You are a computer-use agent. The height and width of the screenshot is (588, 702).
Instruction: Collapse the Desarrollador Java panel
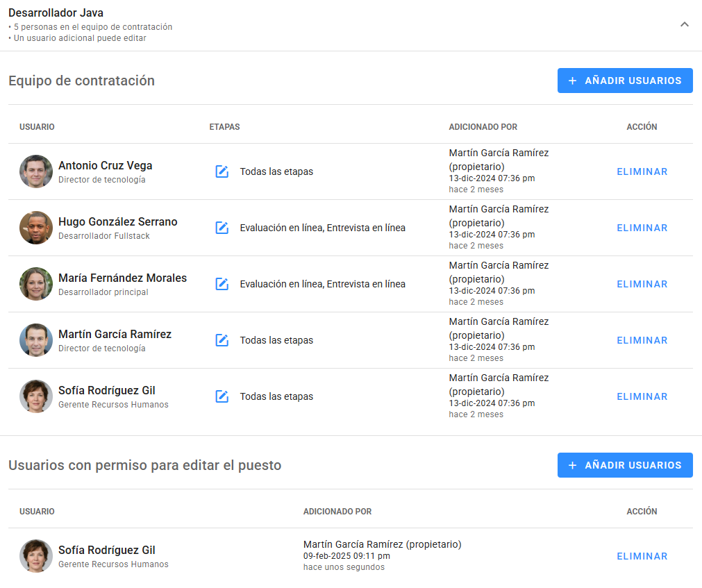pyautogui.click(x=684, y=24)
